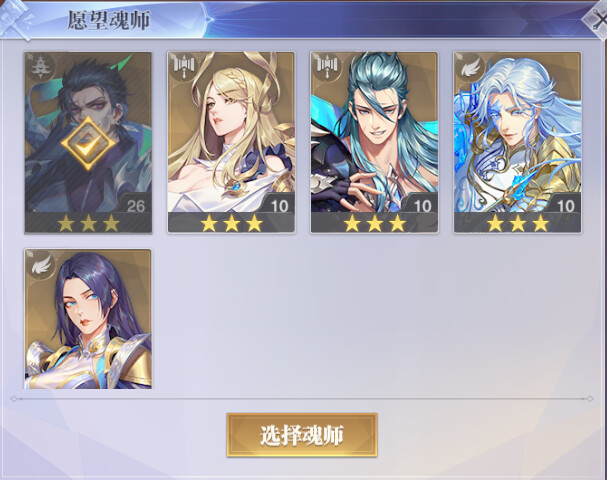
Task: Select the blonde woman hero card
Action: click(231, 142)
